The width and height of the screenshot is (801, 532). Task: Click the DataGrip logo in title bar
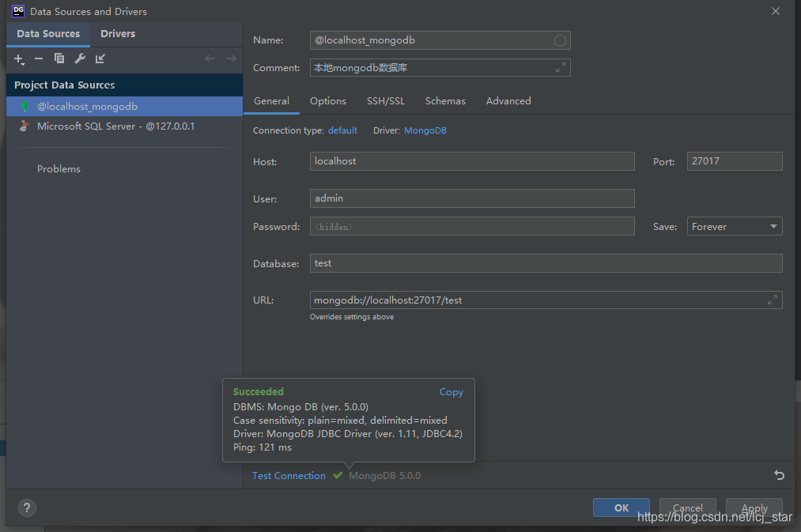(18, 11)
